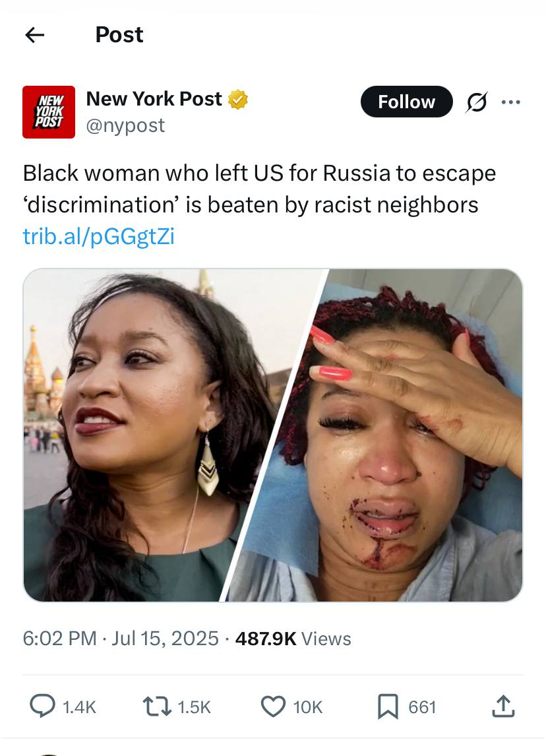Bookmark this post
546x756 pixels.
tap(388, 707)
